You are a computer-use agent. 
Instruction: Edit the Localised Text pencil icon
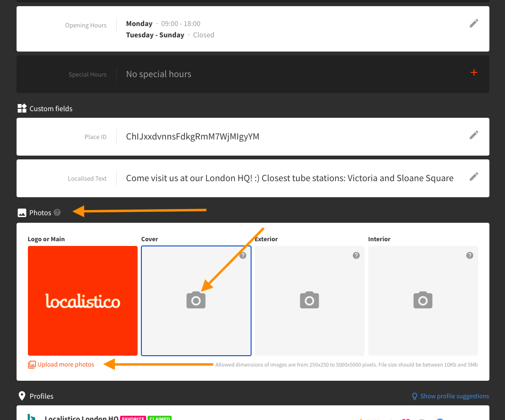474,176
